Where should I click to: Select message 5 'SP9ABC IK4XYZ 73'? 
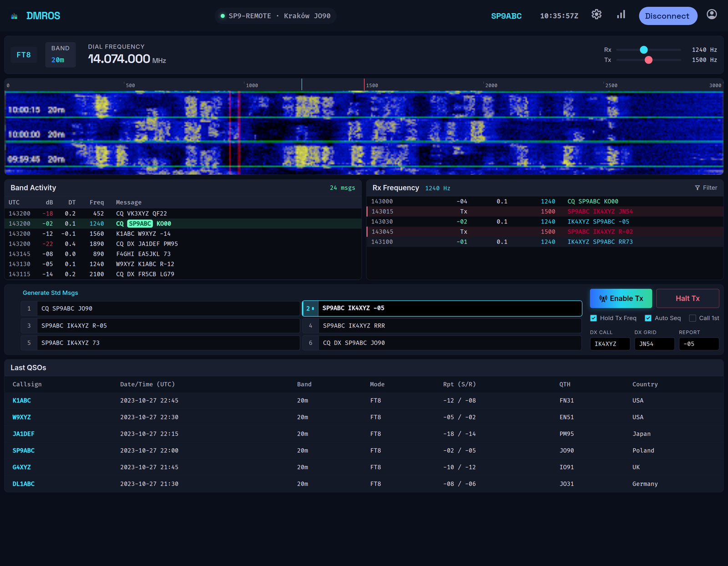tap(160, 343)
